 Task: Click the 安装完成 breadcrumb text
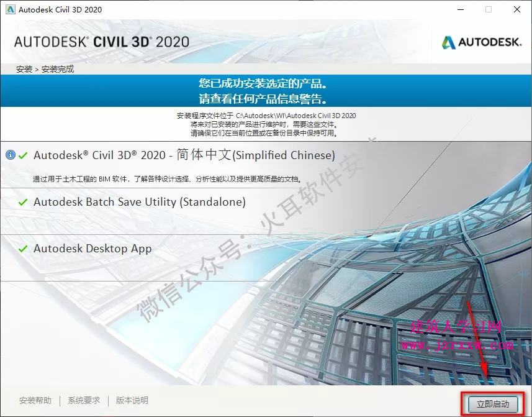click(58, 69)
